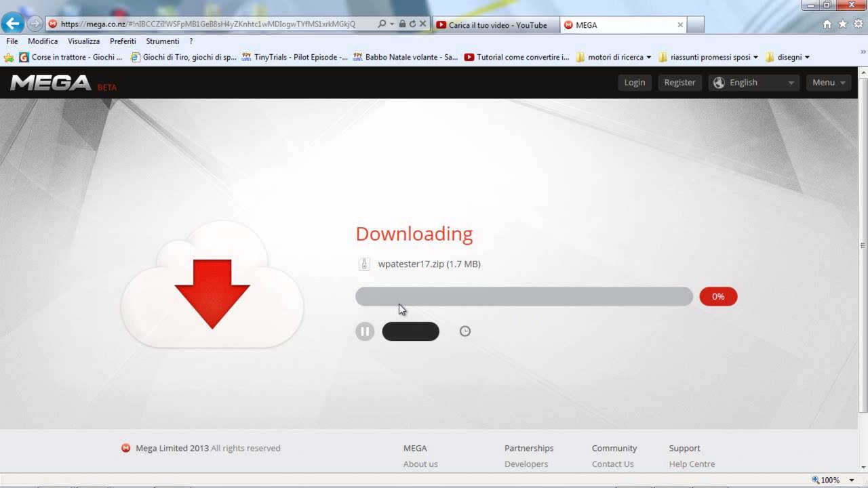Click the Downloading heading text
Viewport: 868px width, 488px height.
coord(414,234)
